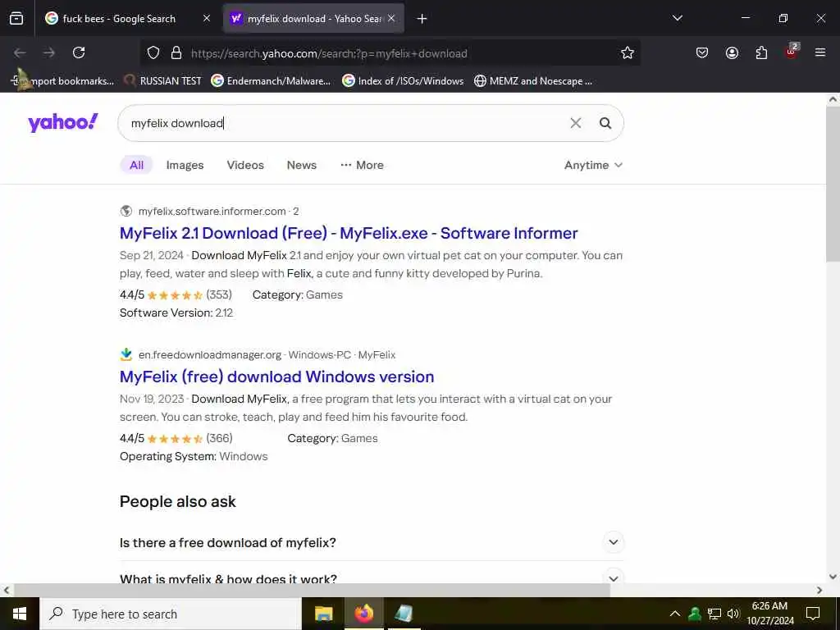Screen dimensions: 840x630
Task: Switch to 'myfelix download - Yahoo' tab
Action: click(313, 19)
